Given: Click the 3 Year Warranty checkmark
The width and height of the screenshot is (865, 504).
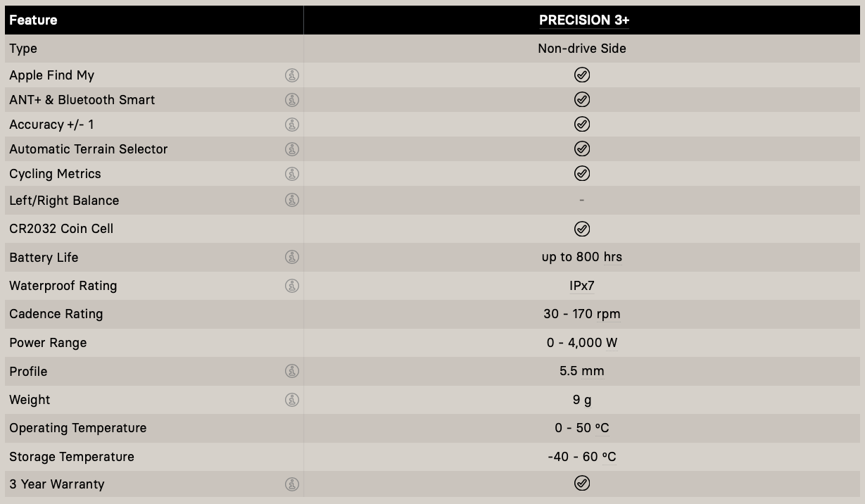Looking at the screenshot, I should tap(582, 483).
